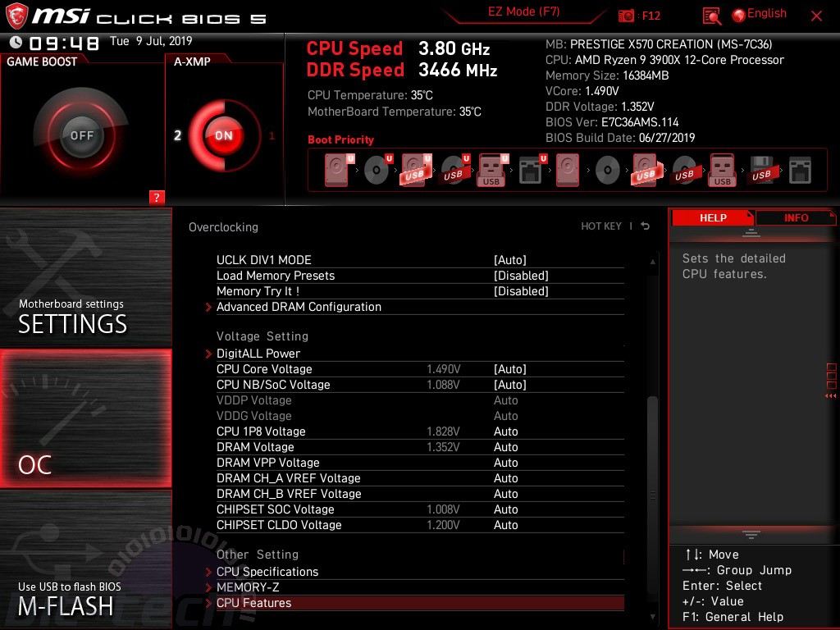The height and width of the screenshot is (630, 840).
Task: Click the date Tue 9 Jul, 2019
Action: coord(151,41)
